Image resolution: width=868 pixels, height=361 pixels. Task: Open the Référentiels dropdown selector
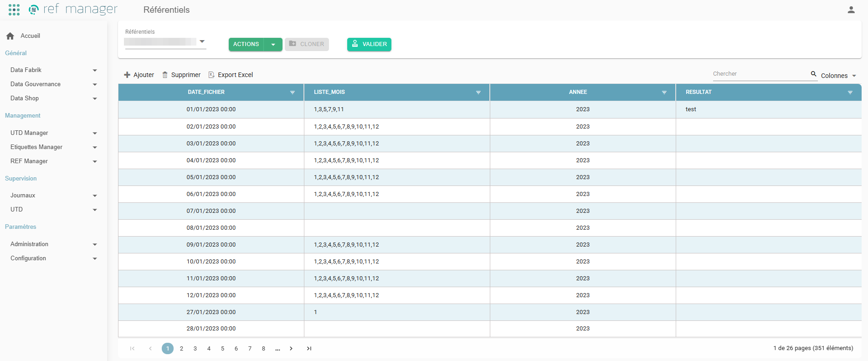165,42
